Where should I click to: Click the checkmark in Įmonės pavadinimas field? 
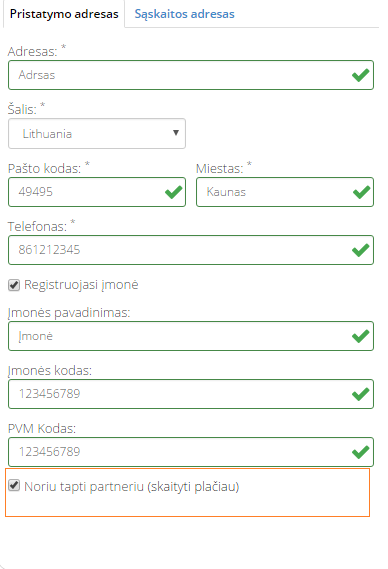coord(360,336)
